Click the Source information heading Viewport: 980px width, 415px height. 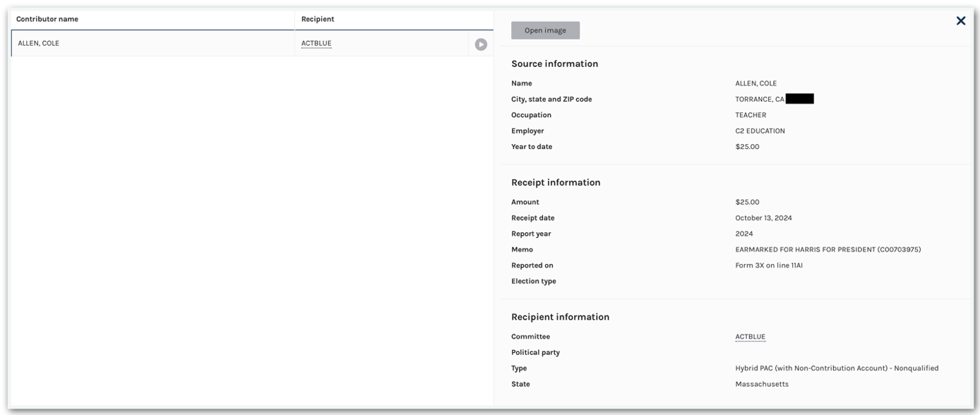pos(554,64)
